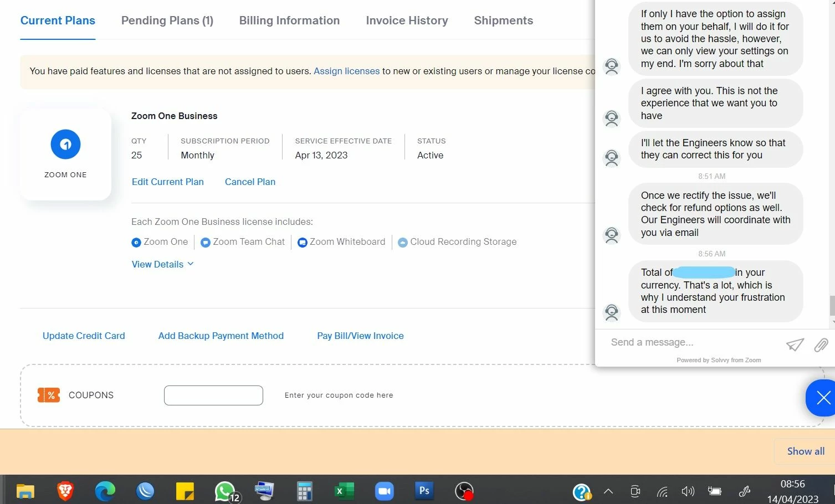The image size is (835, 504).
Task: Click the blue help question tray icon
Action: (582, 492)
